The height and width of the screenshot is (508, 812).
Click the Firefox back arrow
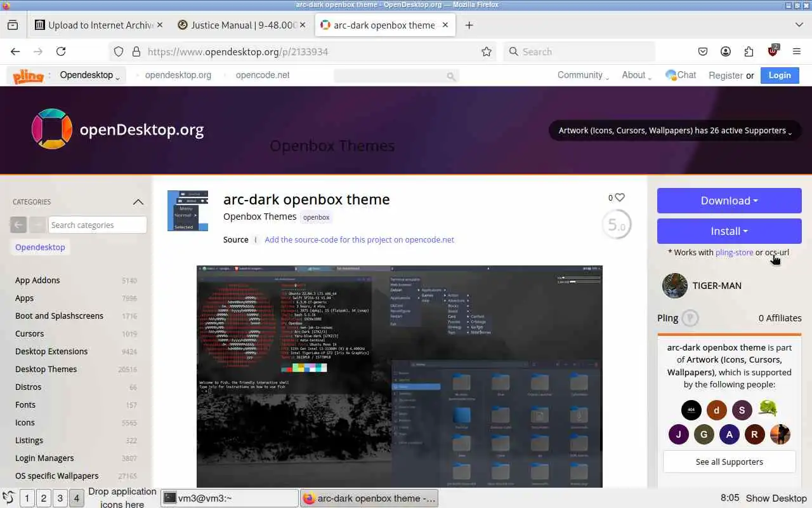15,51
